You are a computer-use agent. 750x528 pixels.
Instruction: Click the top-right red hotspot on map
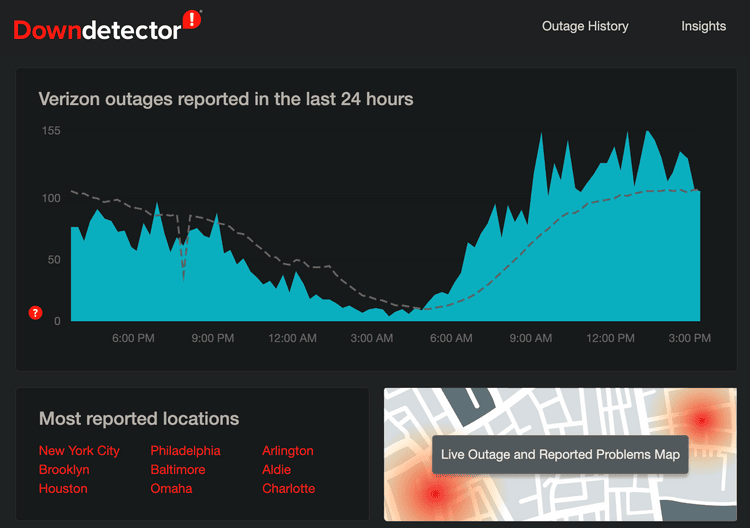(700, 420)
